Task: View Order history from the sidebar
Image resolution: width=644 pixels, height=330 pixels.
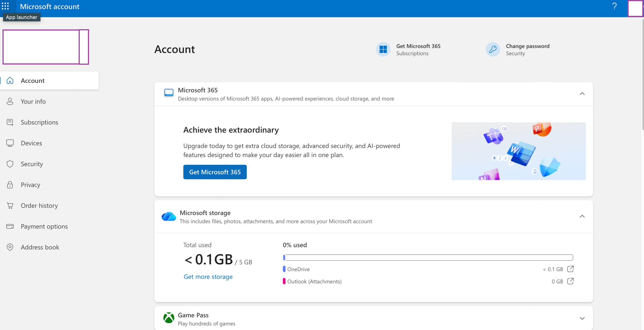Action: [49, 206]
